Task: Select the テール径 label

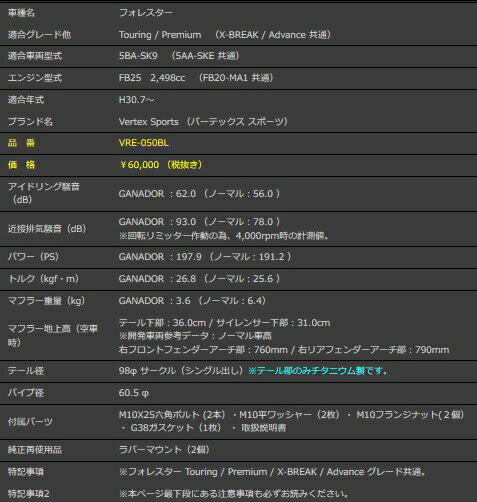Action: [26, 371]
